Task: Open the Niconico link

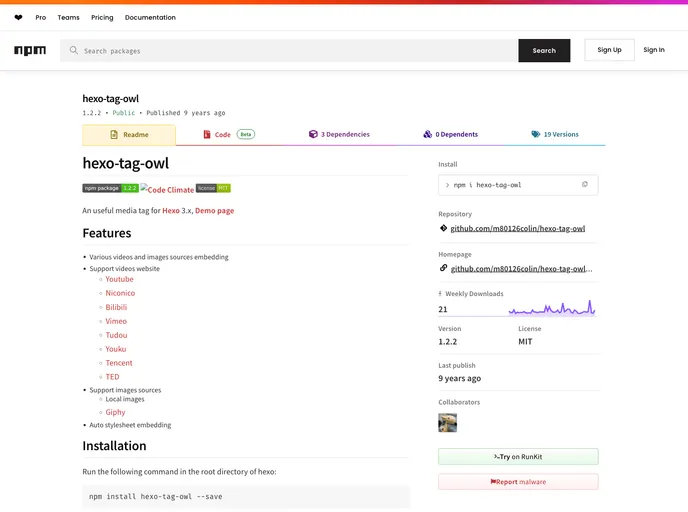Action: [120, 293]
